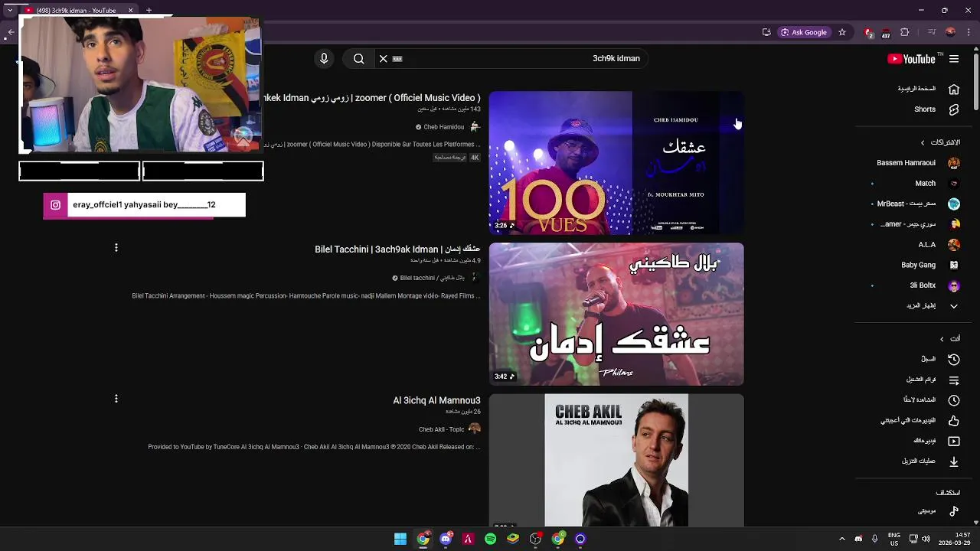Open the Windows Start button

pyautogui.click(x=400, y=539)
